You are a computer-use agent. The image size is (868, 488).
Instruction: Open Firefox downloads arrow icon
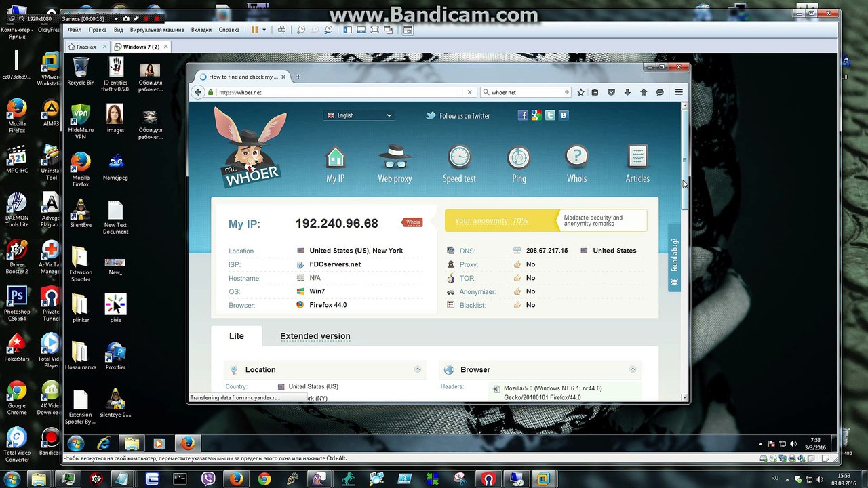pyautogui.click(x=627, y=92)
